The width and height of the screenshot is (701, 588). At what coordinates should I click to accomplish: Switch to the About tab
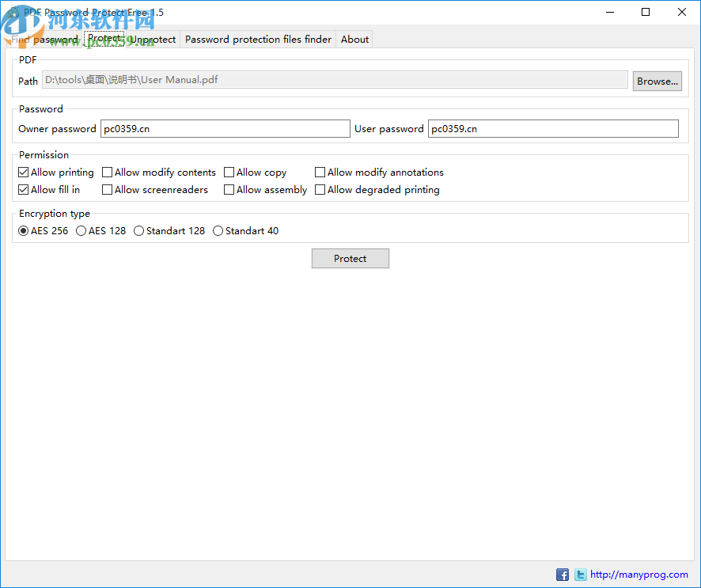click(x=354, y=39)
